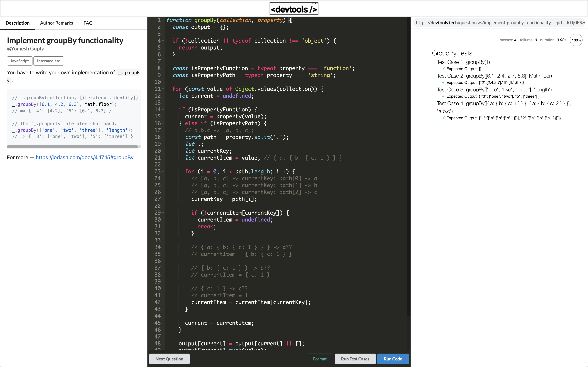Click the Format button
Screen dimensions: 588x367
[320, 359]
